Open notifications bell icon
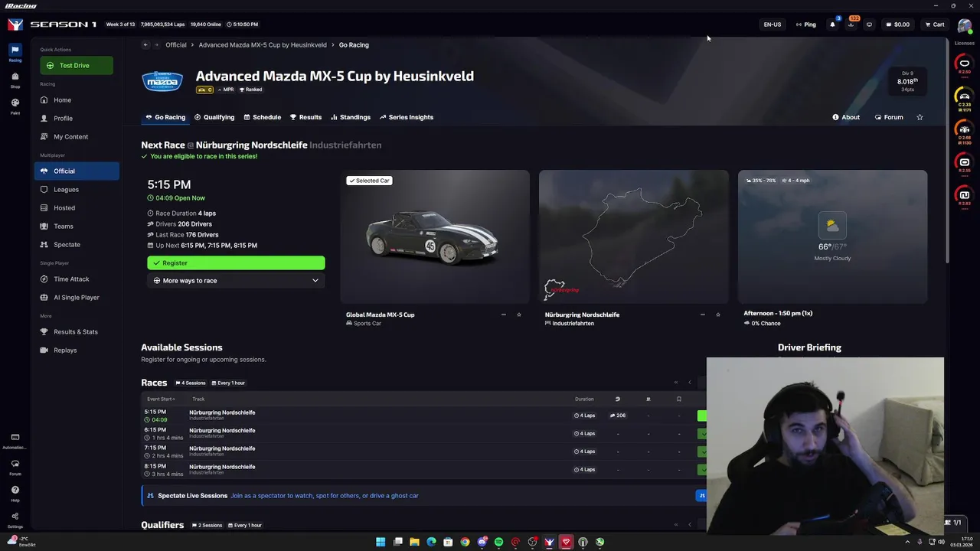The height and width of the screenshot is (551, 980). (x=832, y=24)
